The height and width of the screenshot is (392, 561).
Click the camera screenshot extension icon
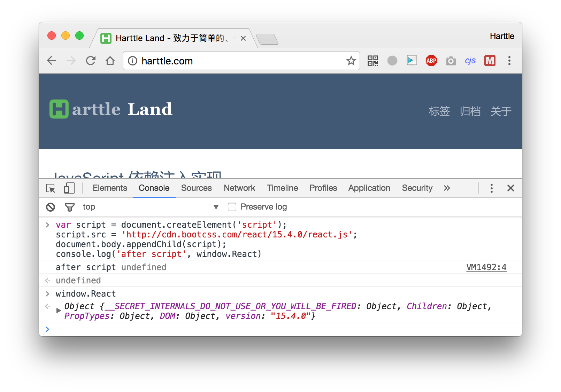click(451, 61)
